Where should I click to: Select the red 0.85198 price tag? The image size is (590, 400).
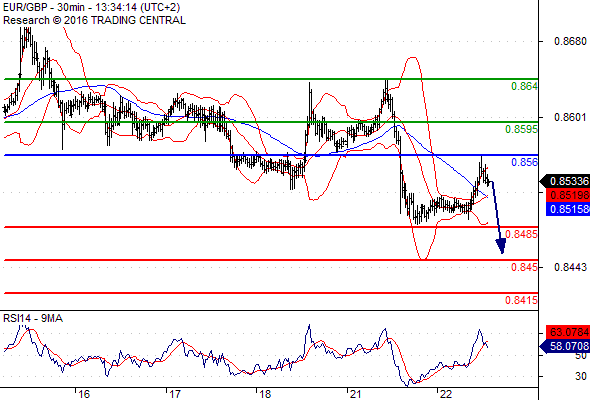tap(568, 195)
